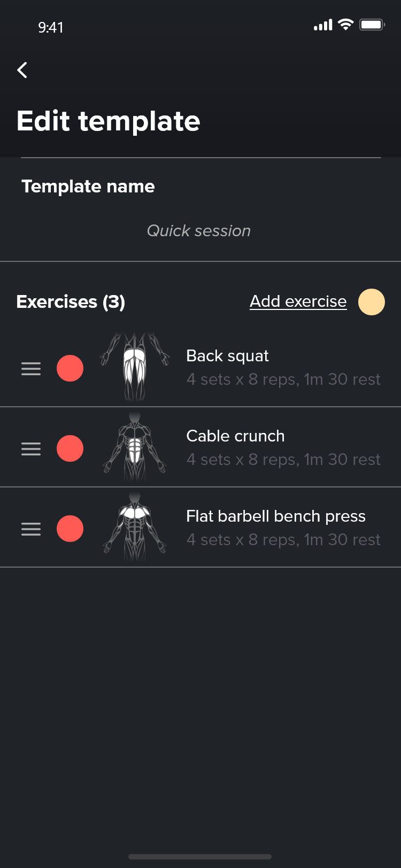This screenshot has height=868, width=401.
Task: Remove Back squat with red circle button
Action: pyautogui.click(x=70, y=368)
